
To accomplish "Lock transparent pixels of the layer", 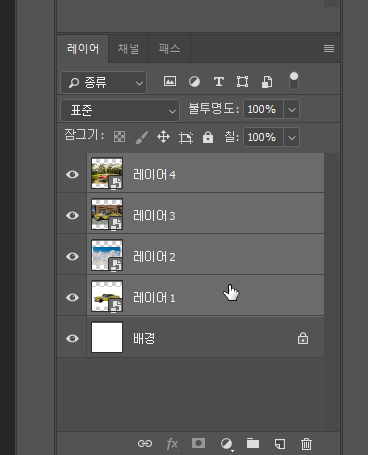I will point(119,137).
